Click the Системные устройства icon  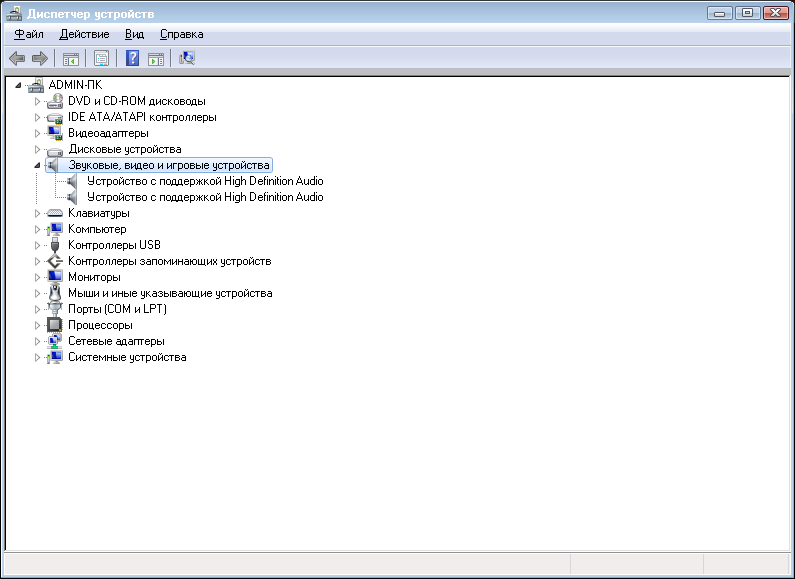pos(55,357)
